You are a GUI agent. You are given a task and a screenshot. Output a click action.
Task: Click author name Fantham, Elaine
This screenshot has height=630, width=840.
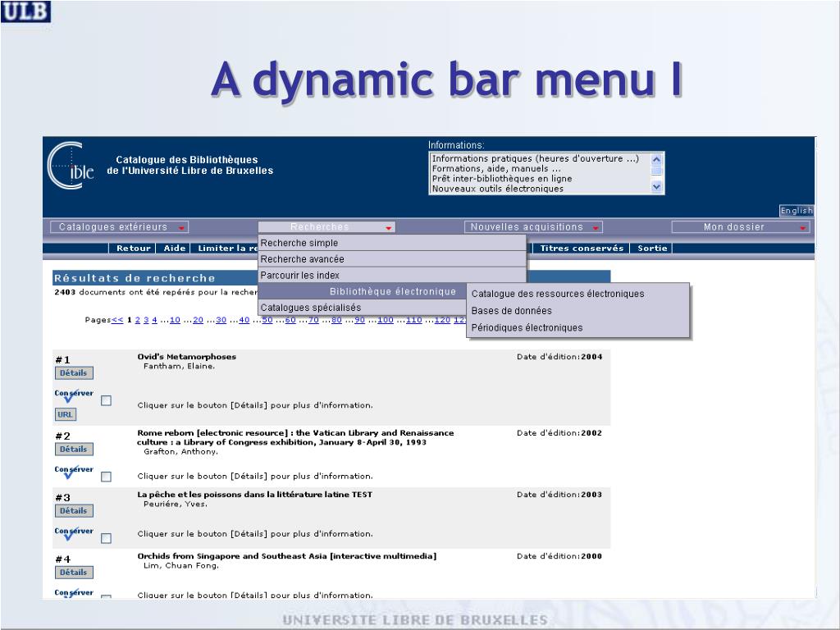[x=179, y=367]
